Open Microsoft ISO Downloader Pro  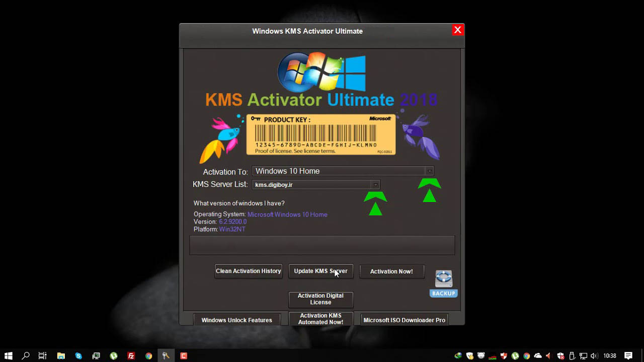click(404, 320)
